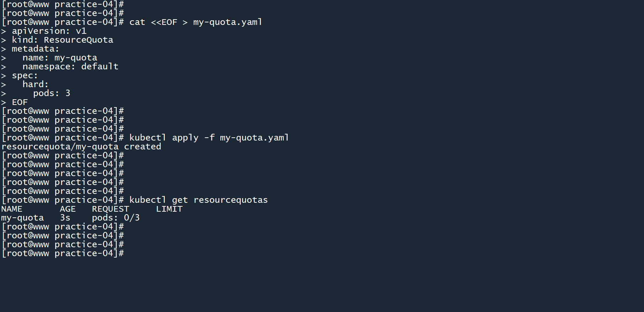Screen dimensions: 644x312
Task: Click the closing 'EOF' heredoc line
Action: 20,102
